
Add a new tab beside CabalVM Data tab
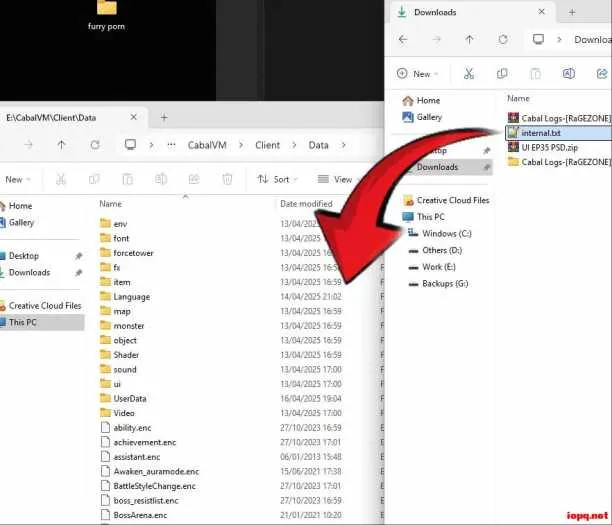(x=164, y=117)
